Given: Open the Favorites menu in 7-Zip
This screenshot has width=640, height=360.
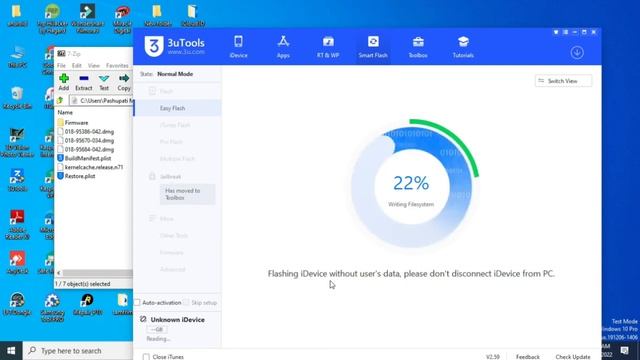Looking at the screenshot, I should [x=117, y=65].
